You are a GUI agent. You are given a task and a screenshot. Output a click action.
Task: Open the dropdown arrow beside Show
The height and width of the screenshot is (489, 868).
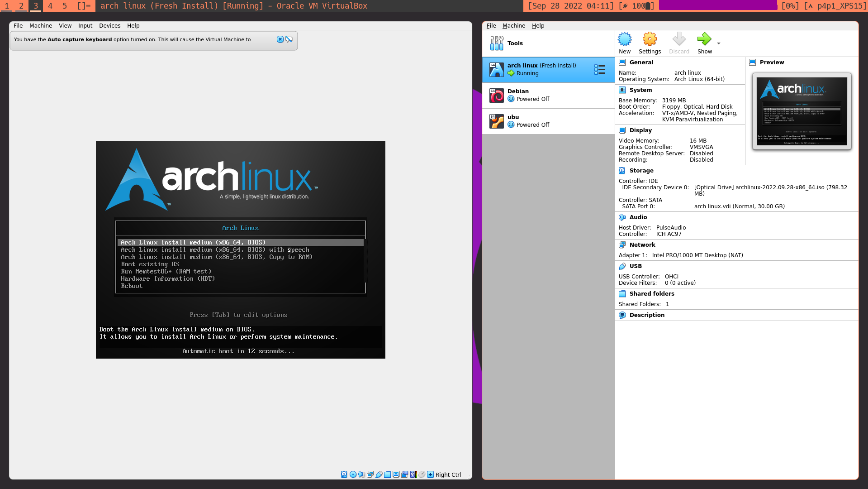pyautogui.click(x=719, y=43)
